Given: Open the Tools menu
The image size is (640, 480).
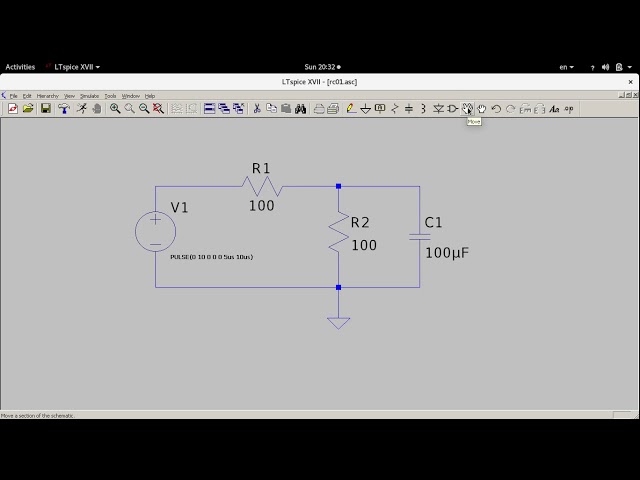Looking at the screenshot, I should point(110,96).
